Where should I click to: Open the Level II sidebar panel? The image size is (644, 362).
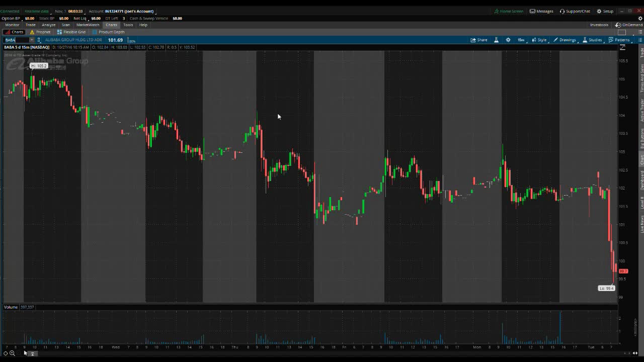tap(641, 203)
